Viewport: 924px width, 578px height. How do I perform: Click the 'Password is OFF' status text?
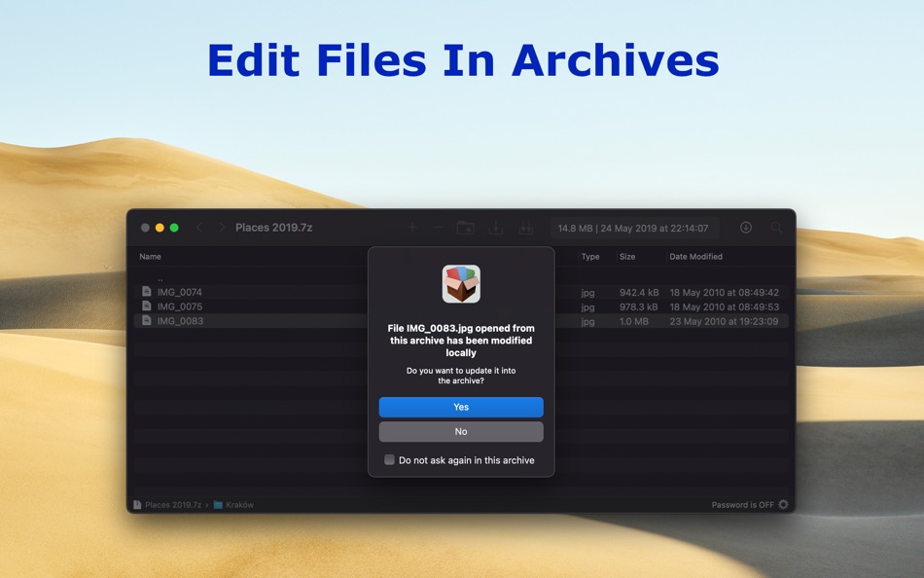pos(742,505)
